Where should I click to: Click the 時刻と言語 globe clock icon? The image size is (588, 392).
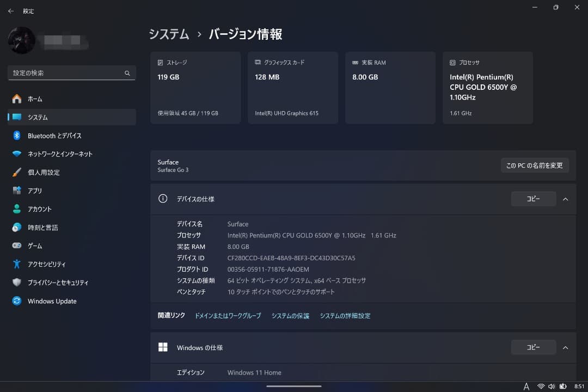click(17, 228)
